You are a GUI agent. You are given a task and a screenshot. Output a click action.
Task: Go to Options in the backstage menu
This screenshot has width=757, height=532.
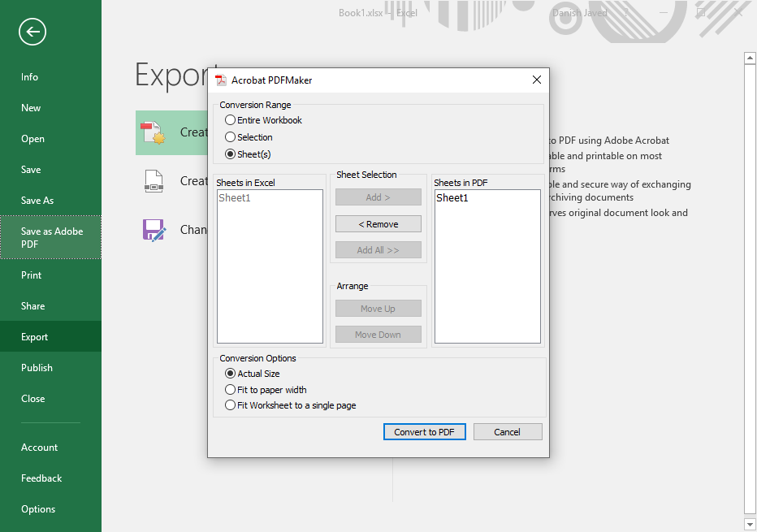pyautogui.click(x=38, y=509)
